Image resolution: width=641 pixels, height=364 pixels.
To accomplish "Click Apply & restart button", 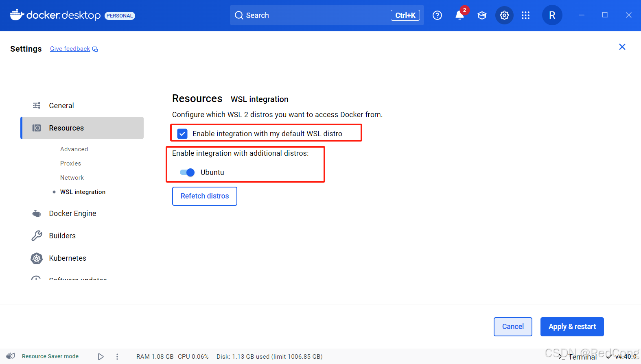I will [x=572, y=327].
